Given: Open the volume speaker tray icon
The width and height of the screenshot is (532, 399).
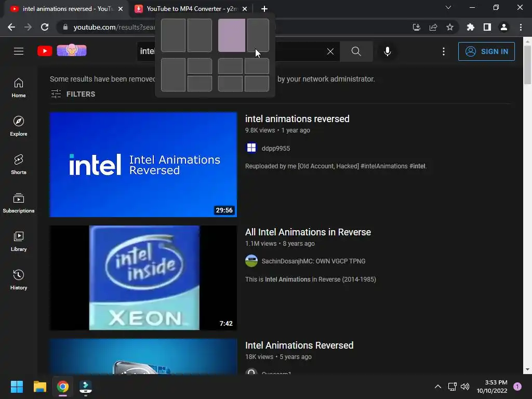Looking at the screenshot, I should click(465, 387).
